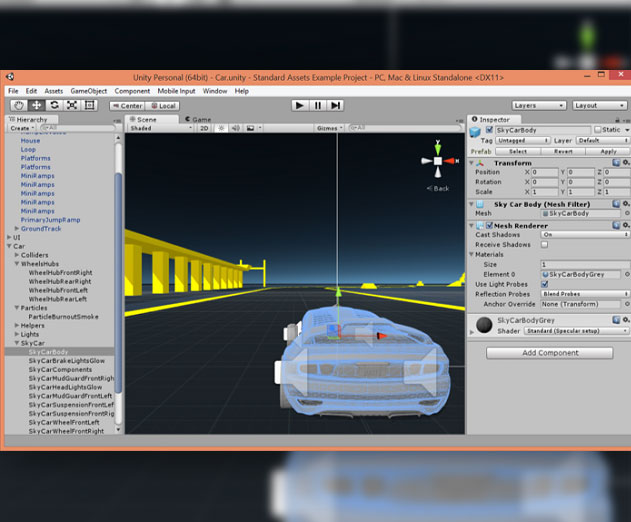The height and width of the screenshot is (522, 631).
Task: Select the Move tool
Action: (x=36, y=105)
